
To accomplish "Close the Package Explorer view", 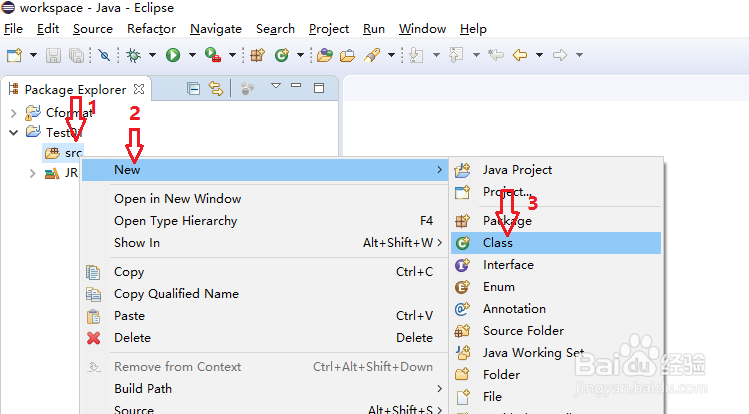I will (139, 89).
